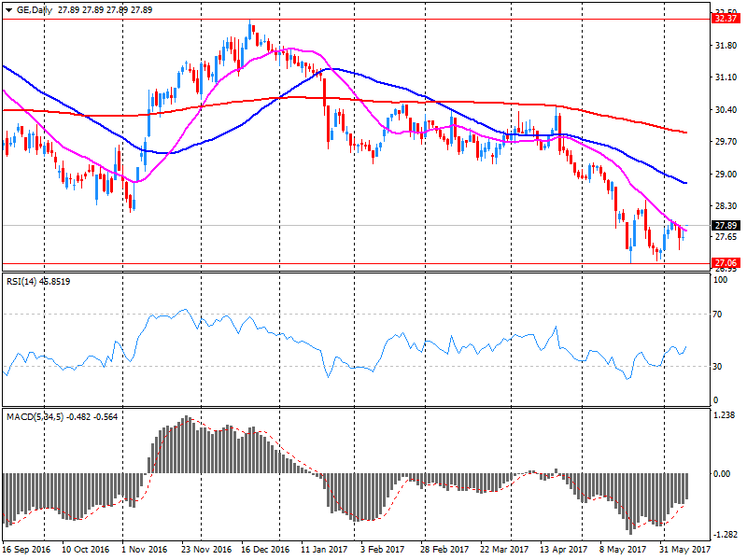This screenshot has width=747, height=560.
Task: Select the 32.37 red price level label
Action: (726, 19)
